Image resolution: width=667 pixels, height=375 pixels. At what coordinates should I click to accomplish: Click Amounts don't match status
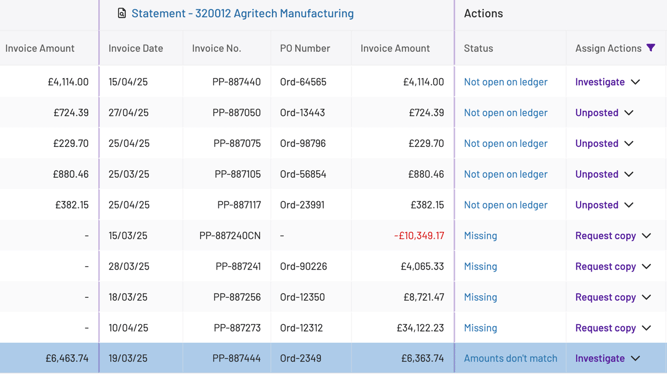(510, 358)
